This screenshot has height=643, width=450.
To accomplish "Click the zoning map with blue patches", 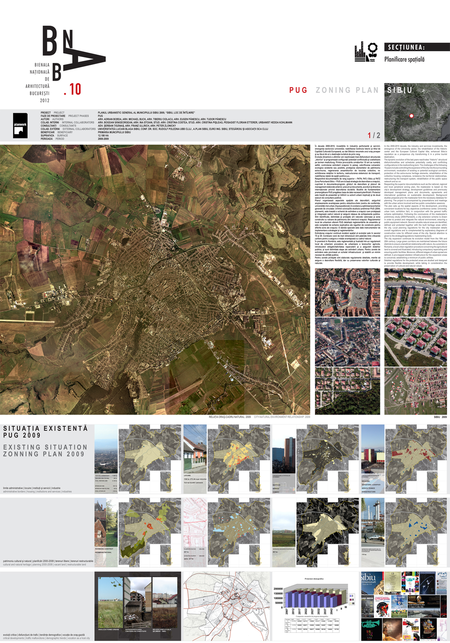I will pyautogui.click(x=416, y=532).
